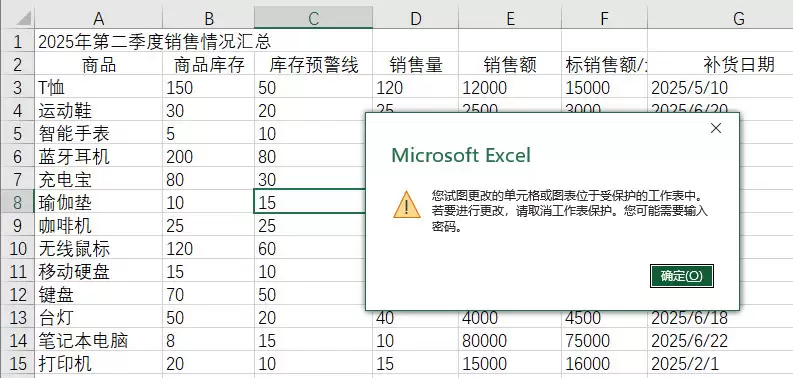Click the 充电宝 cell
Viewport: 793px width, 378px height.
tap(99, 180)
